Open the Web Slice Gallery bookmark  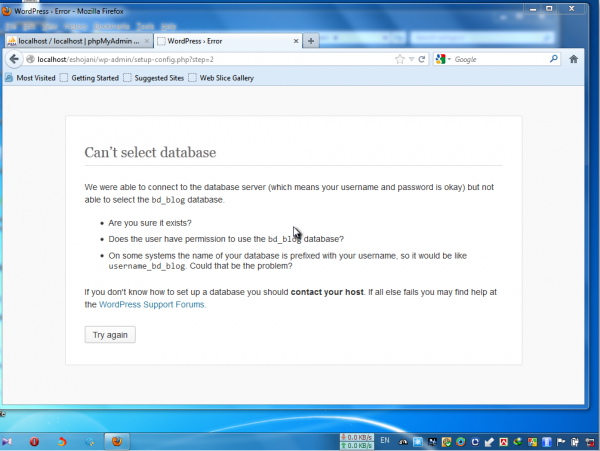coord(221,78)
